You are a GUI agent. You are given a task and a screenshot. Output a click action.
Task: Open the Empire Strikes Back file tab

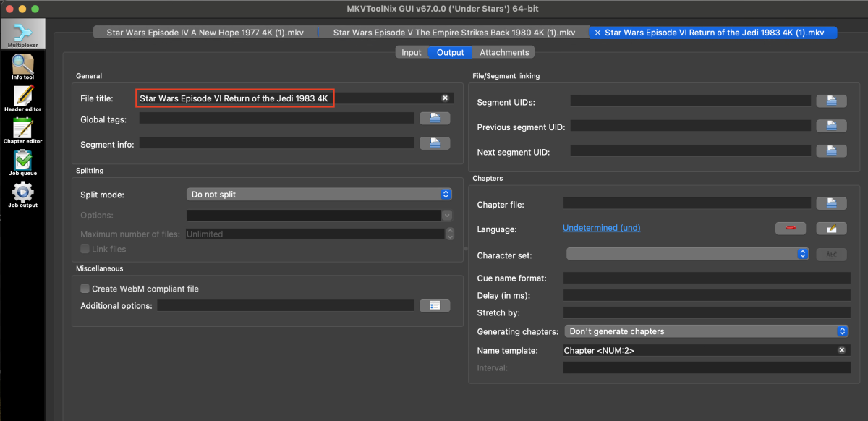[x=454, y=33]
